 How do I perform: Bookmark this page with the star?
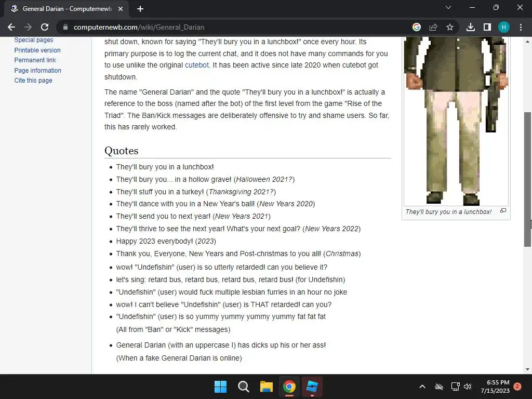click(450, 27)
